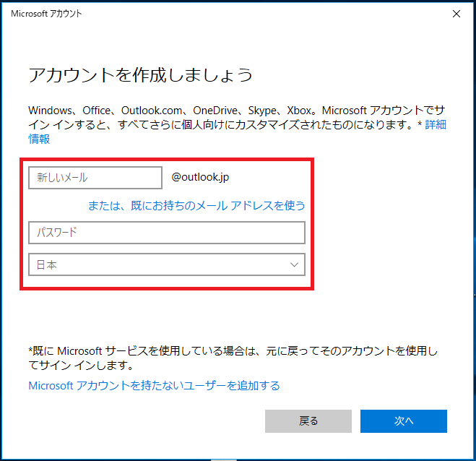This screenshot has height=461, width=476.
Task: Click the 戻る button
Action: [x=308, y=421]
